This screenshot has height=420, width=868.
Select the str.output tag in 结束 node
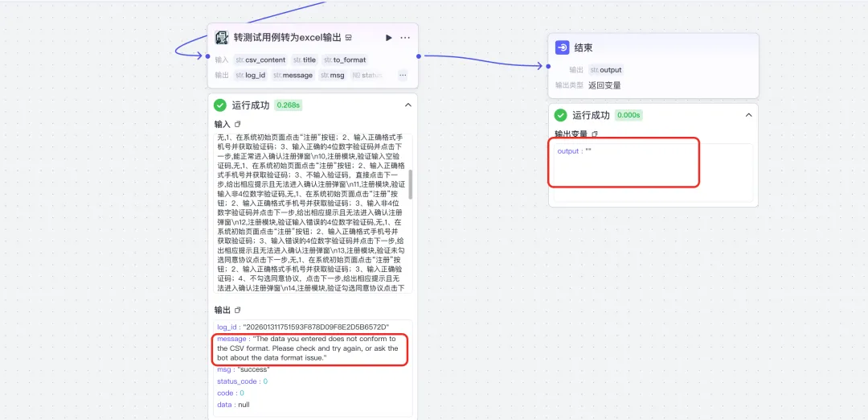coord(606,70)
